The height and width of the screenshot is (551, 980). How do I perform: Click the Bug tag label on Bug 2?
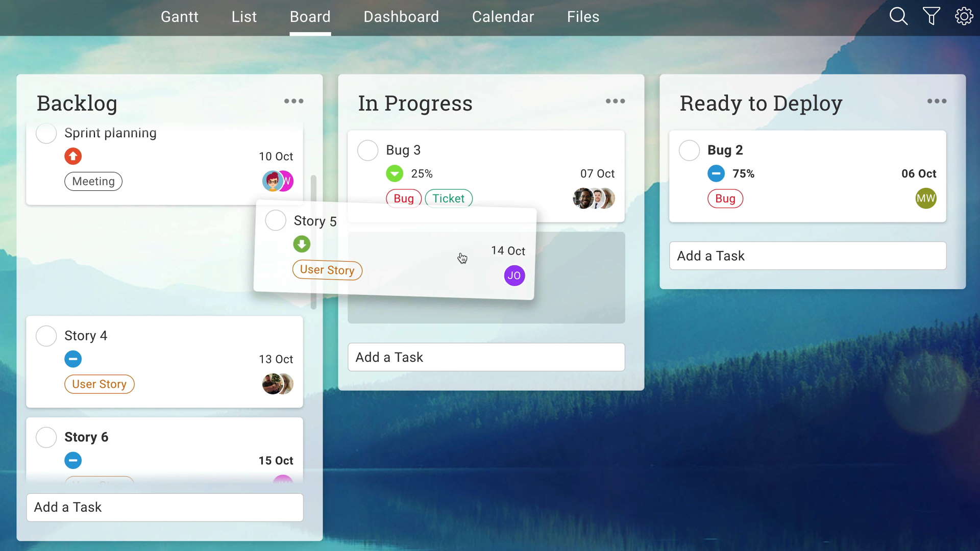(x=726, y=198)
